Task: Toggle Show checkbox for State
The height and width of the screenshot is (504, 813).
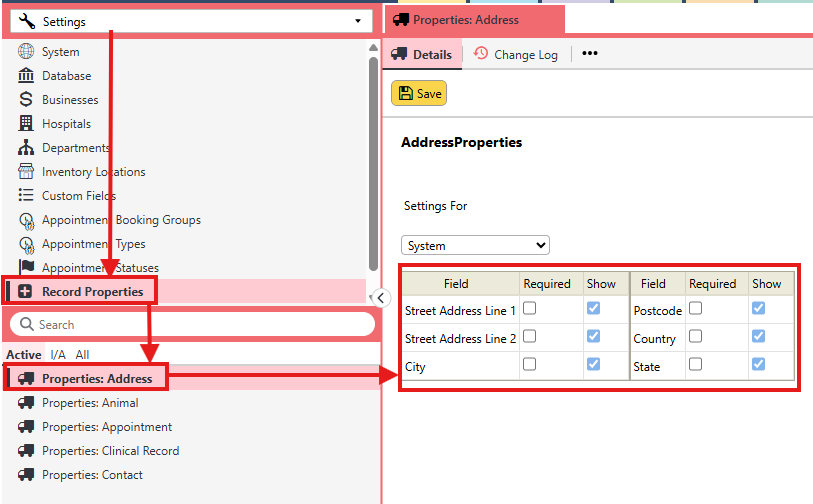Action: click(x=759, y=365)
